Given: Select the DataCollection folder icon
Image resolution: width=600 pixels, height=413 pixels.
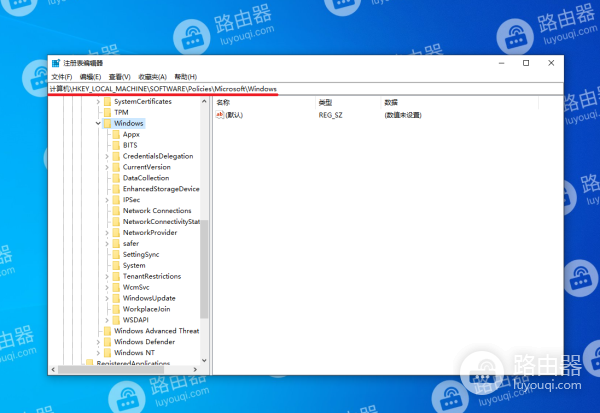Looking at the screenshot, I should click(116, 178).
